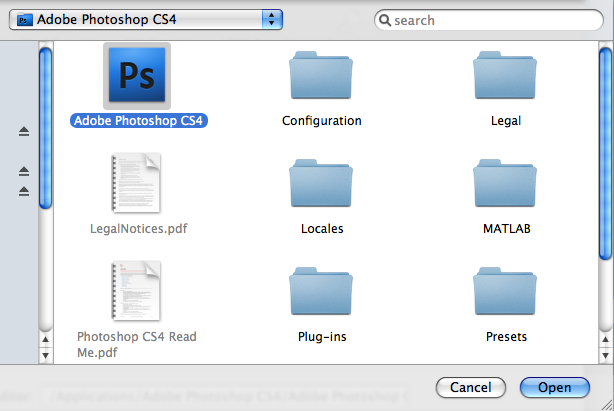Click the 'Presets' folder name

506,337
